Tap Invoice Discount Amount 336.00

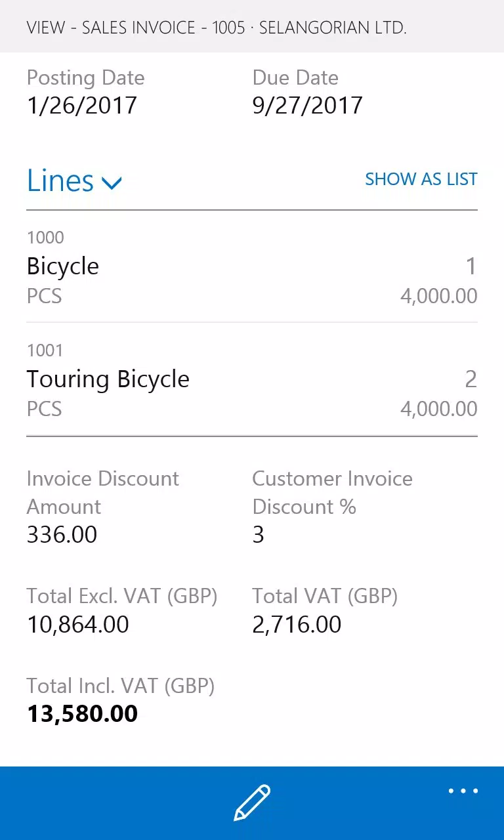point(62,534)
